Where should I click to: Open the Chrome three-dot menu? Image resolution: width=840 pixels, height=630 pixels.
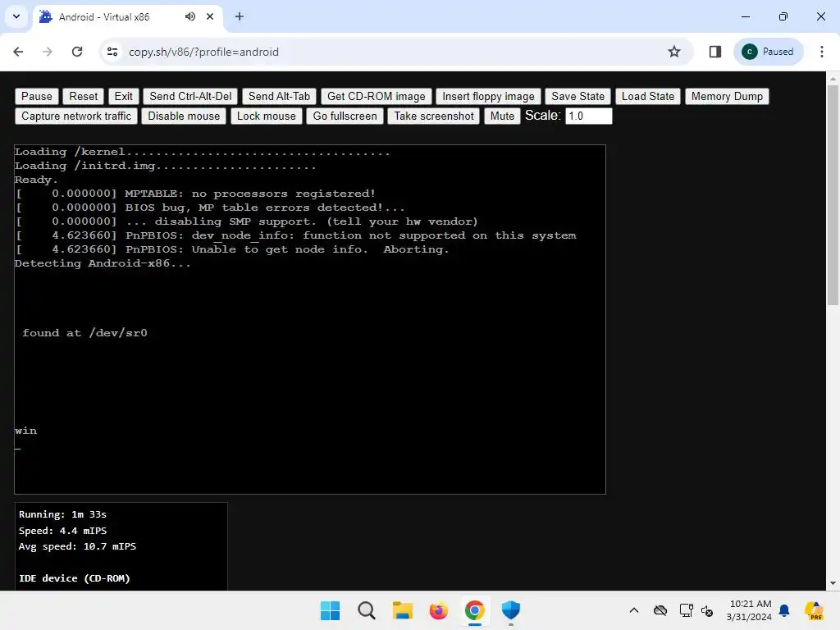point(822,52)
